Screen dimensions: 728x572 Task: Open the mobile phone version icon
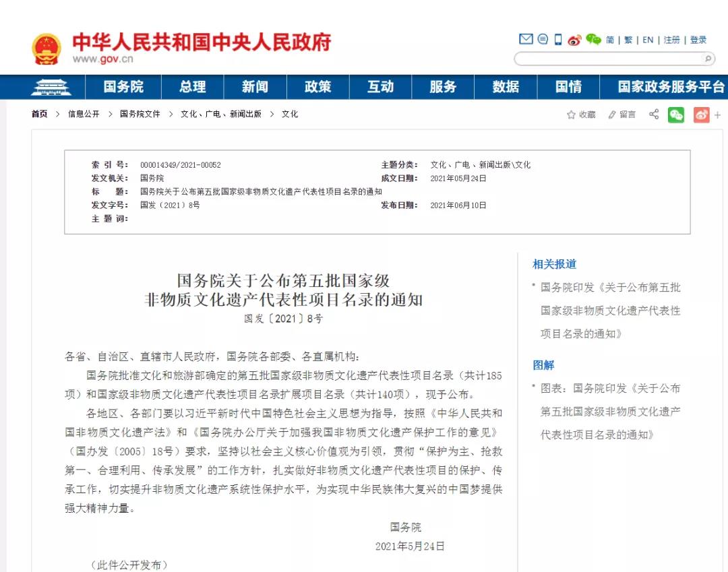tap(558, 40)
